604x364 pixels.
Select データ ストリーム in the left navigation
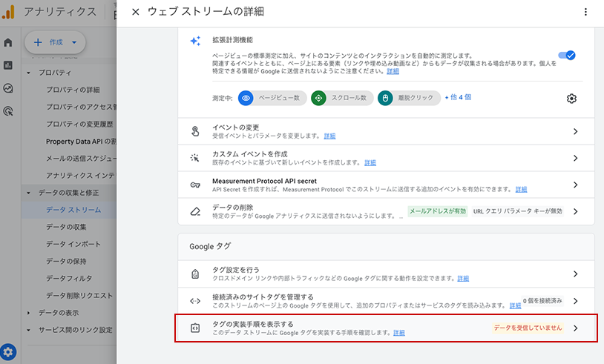[73, 210]
